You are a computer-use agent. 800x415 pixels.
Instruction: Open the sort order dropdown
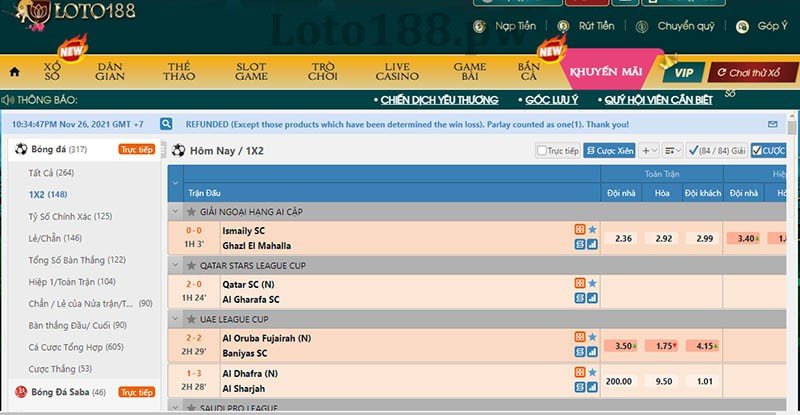click(x=672, y=151)
